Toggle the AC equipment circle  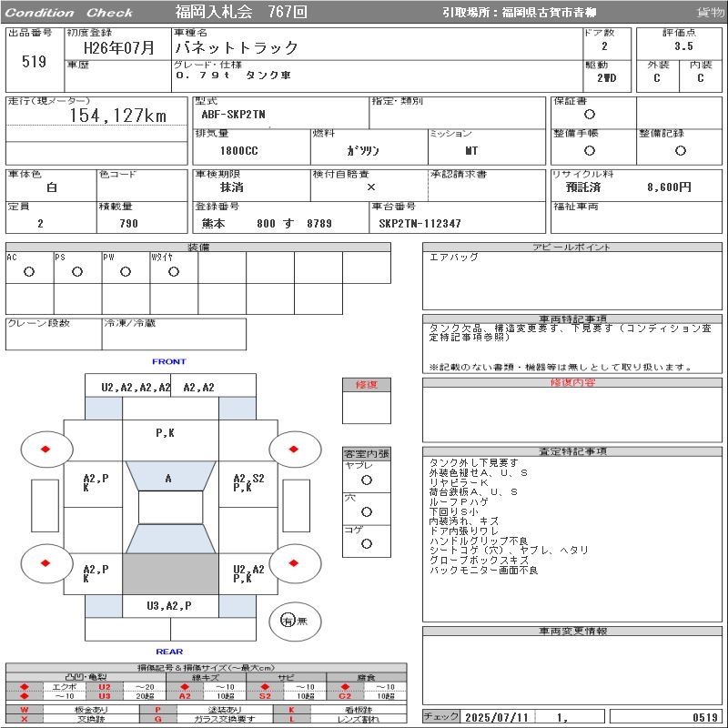[29, 272]
